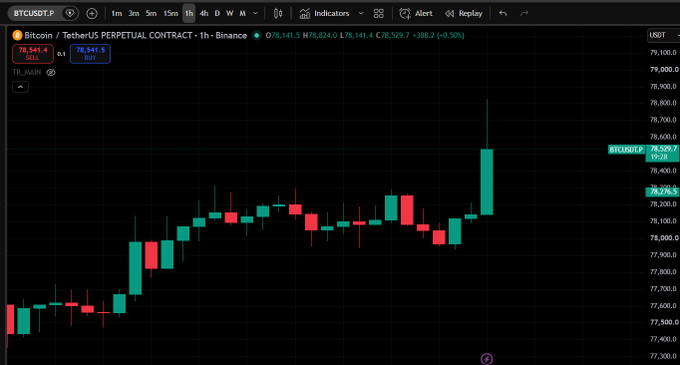
Task: Select the 1m timeframe
Action: point(116,13)
